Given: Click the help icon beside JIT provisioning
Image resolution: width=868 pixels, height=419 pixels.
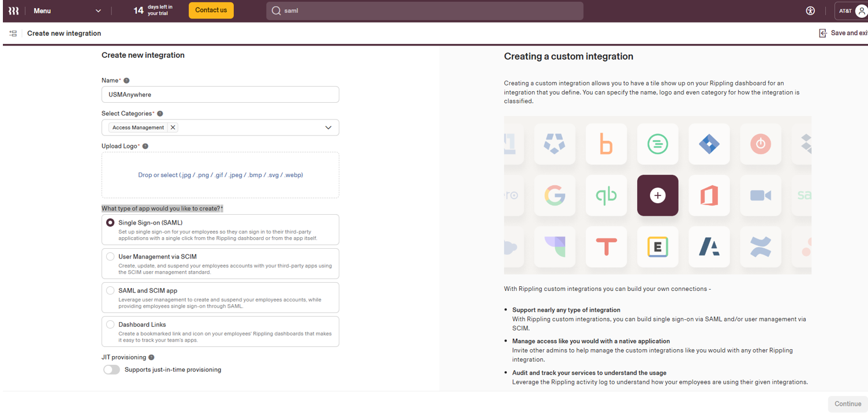Looking at the screenshot, I should [151, 358].
